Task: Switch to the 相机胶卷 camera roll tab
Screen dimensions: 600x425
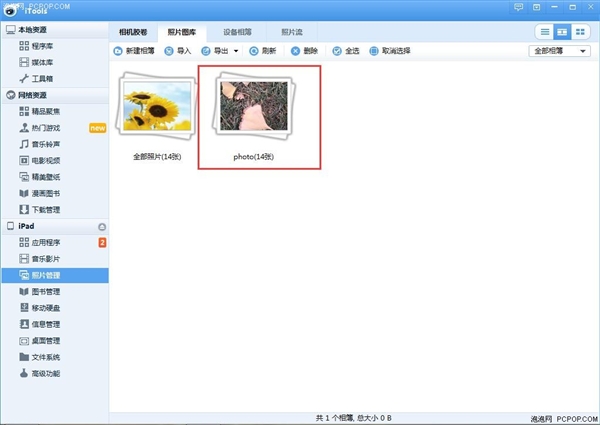Action: (133, 32)
